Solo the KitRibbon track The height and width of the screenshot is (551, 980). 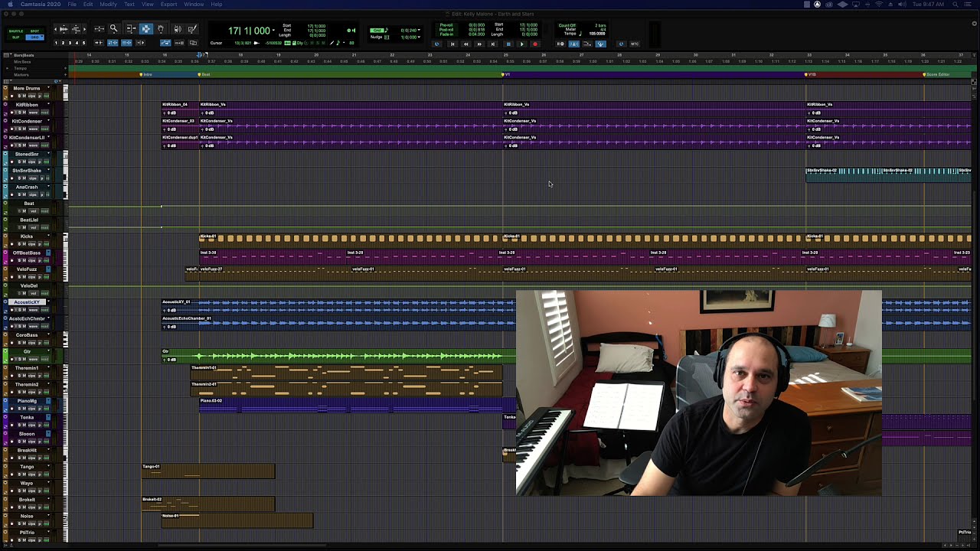coord(19,112)
